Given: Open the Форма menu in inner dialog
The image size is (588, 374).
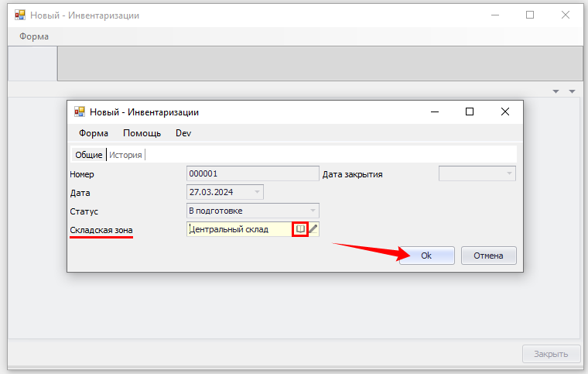Looking at the screenshot, I should [94, 133].
